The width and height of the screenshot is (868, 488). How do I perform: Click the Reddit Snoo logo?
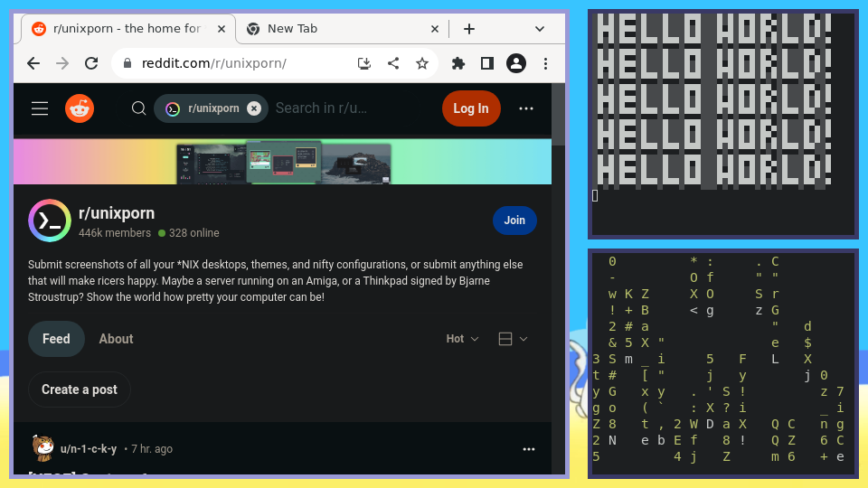click(x=80, y=108)
